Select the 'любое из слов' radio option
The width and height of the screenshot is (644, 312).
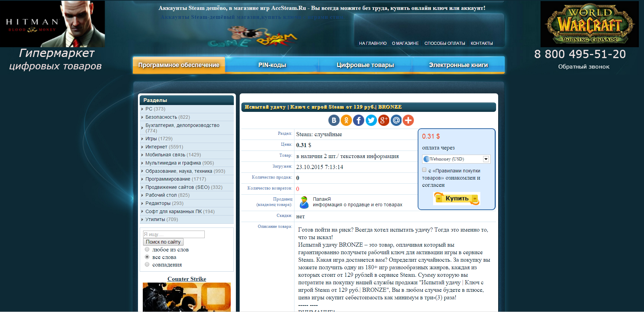[x=147, y=249]
